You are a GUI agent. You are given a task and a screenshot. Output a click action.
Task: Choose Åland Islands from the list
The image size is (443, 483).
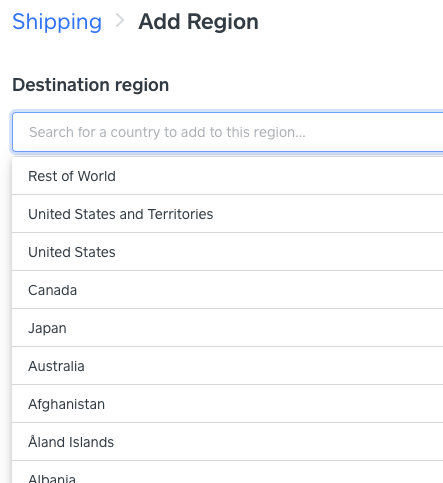click(228, 442)
